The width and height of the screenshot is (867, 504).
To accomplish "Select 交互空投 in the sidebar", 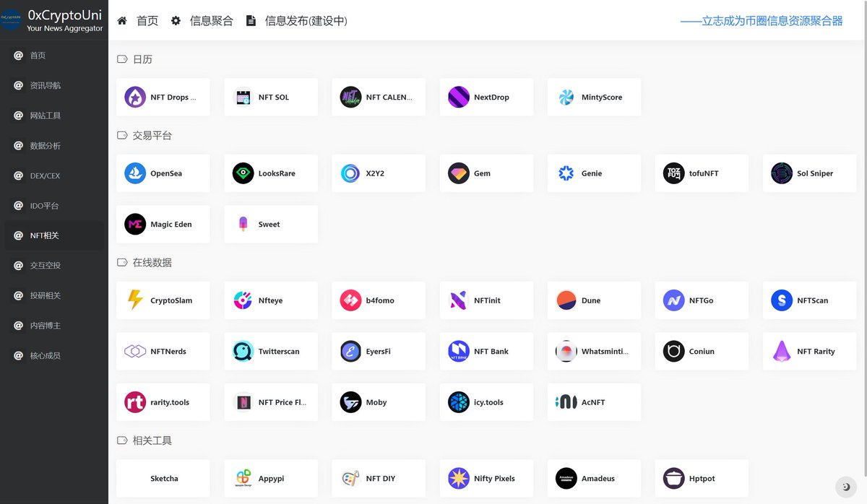I will click(x=54, y=265).
